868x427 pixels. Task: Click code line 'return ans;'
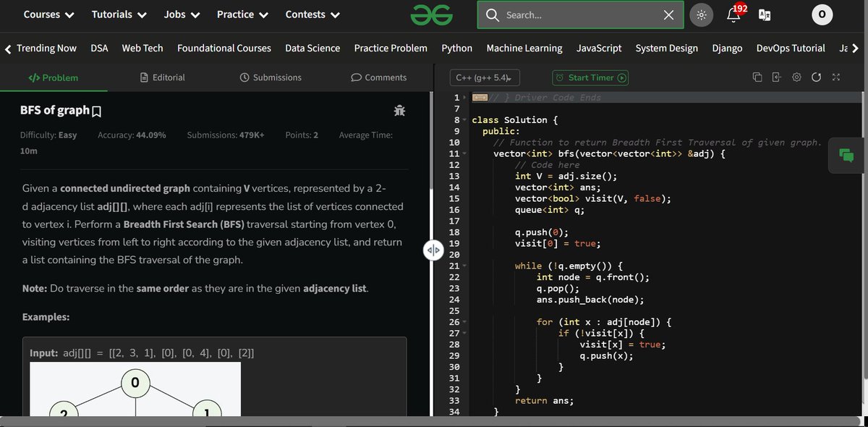(544, 401)
